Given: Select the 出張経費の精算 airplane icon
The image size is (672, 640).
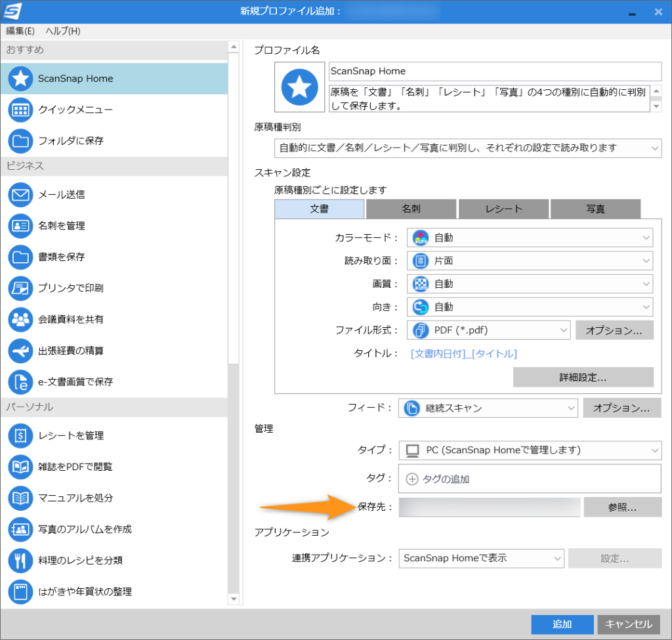Looking at the screenshot, I should click(x=20, y=351).
